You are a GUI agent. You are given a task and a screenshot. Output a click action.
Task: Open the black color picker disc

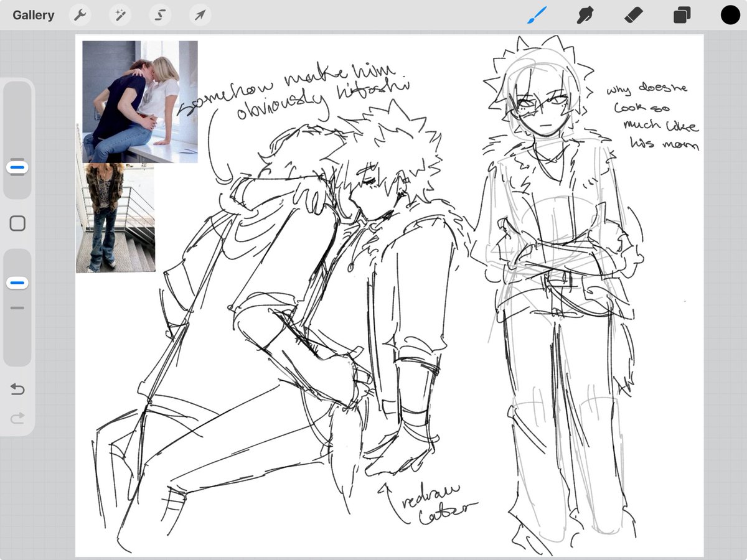[x=730, y=15]
